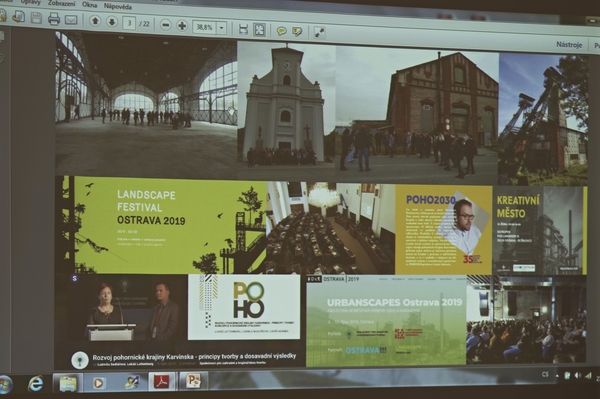Image resolution: width=600 pixels, height=399 pixels.
Task: Open the Zobrazení menu
Action: (61, 3)
